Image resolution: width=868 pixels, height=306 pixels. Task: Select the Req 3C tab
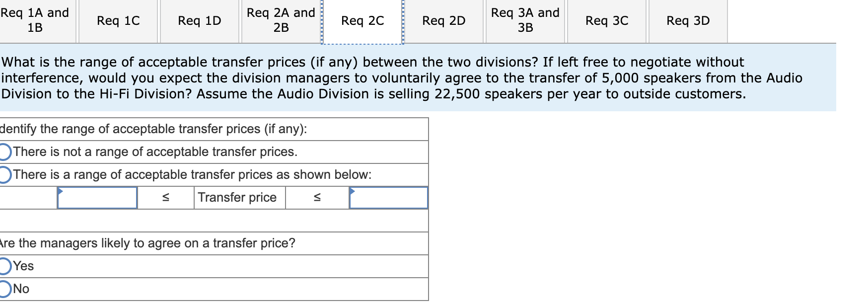click(x=606, y=21)
